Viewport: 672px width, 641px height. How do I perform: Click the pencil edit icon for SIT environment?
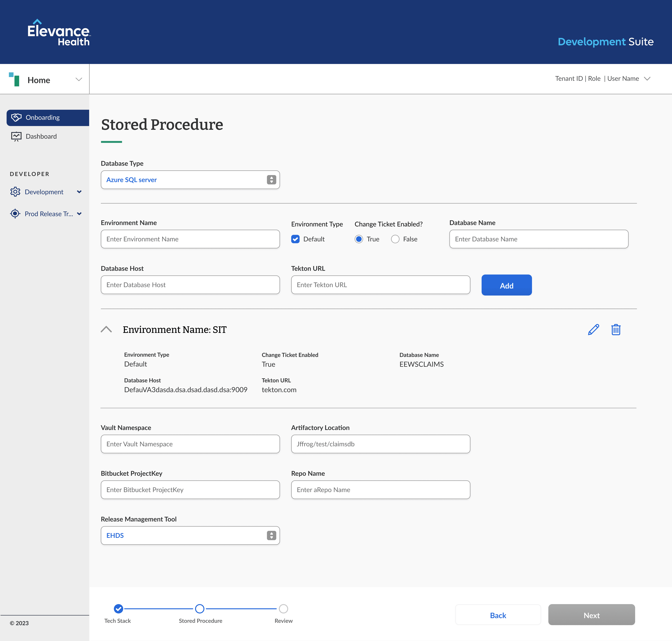[x=593, y=329]
